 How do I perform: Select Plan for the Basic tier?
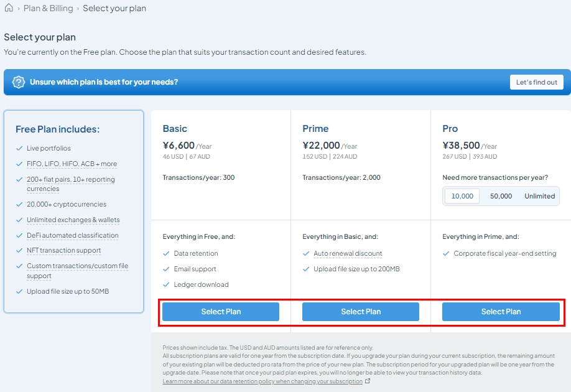221,312
